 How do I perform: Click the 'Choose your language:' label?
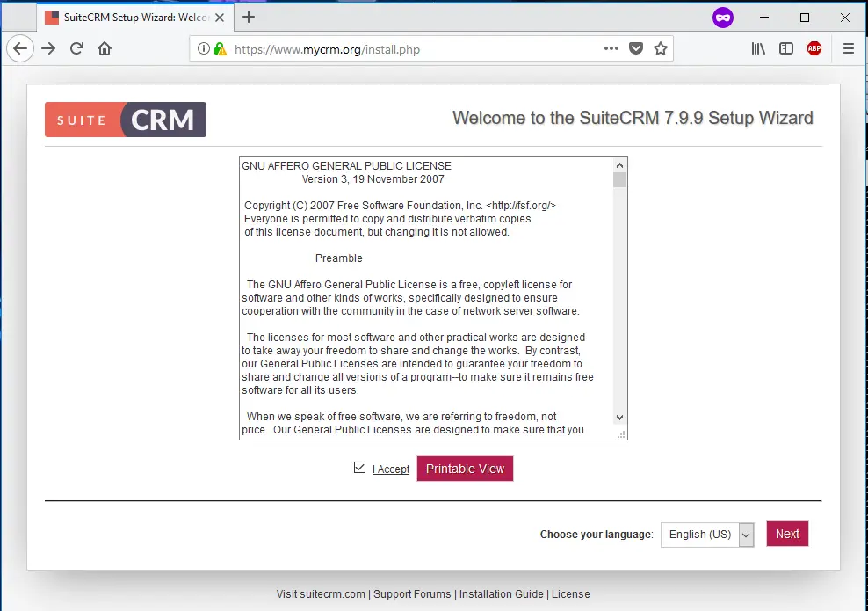pos(597,535)
